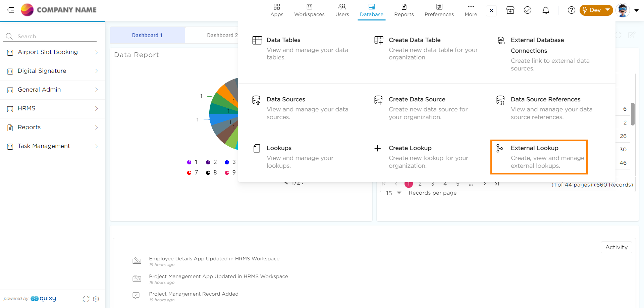Open the Reports menu in top bar
Image resolution: width=644 pixels, height=308 pixels.
[404, 10]
